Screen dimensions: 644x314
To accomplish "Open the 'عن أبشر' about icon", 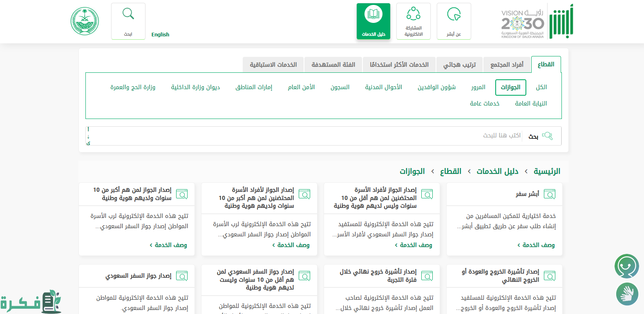I will [454, 21].
